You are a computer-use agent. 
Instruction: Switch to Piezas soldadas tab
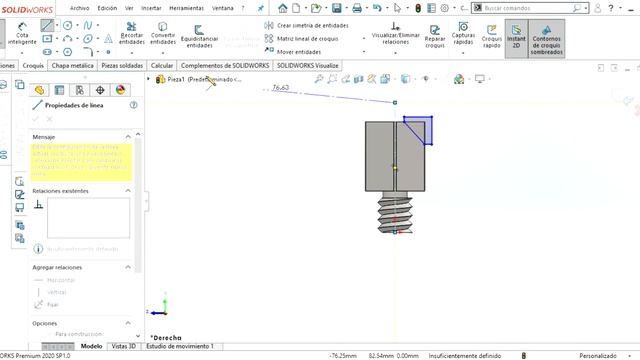(x=122, y=65)
